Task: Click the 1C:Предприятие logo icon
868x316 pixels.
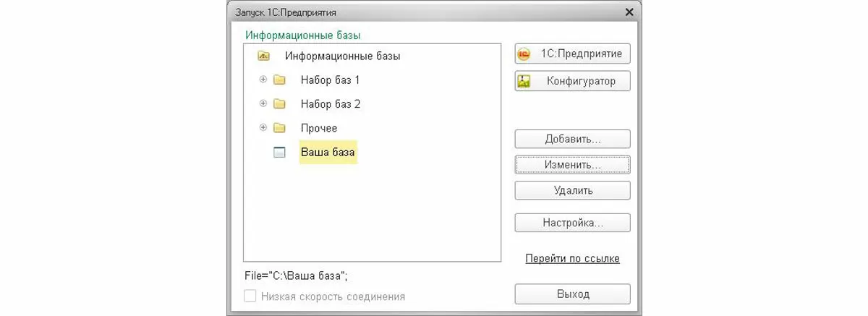Action: point(524,54)
